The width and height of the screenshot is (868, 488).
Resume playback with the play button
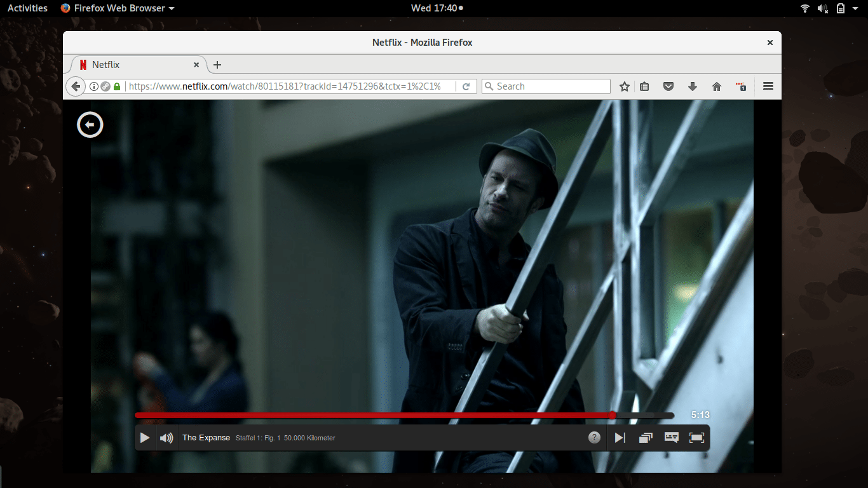(x=145, y=438)
